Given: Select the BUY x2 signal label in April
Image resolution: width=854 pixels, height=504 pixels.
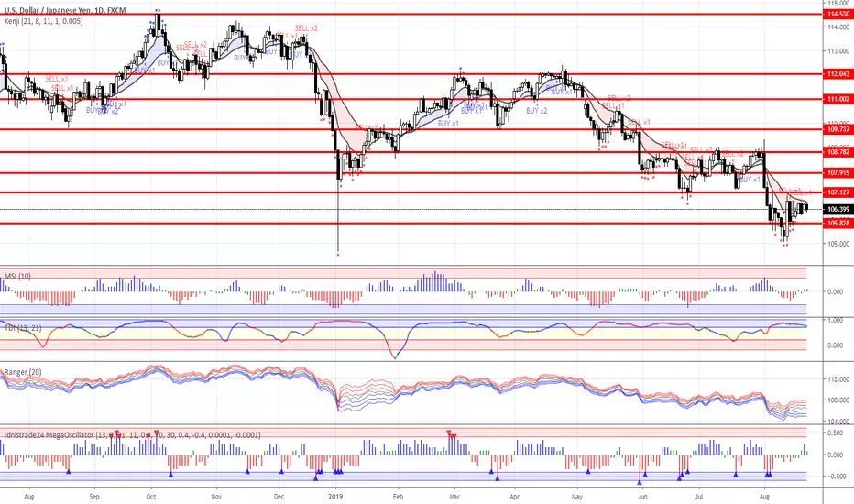Looking at the screenshot, I should 536,111.
